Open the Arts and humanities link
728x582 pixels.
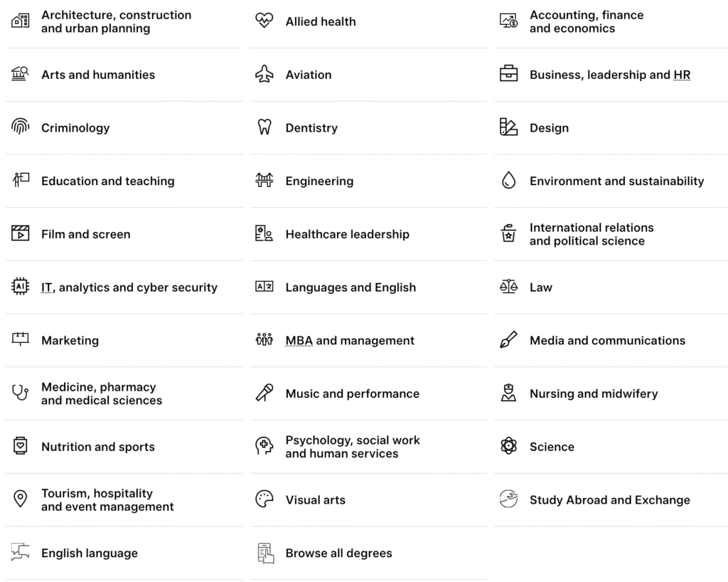(x=98, y=75)
